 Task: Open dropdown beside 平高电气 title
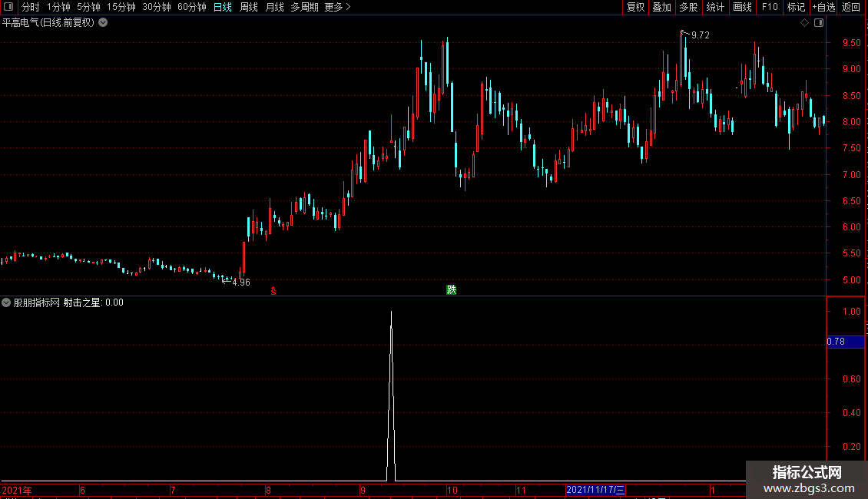pos(103,23)
